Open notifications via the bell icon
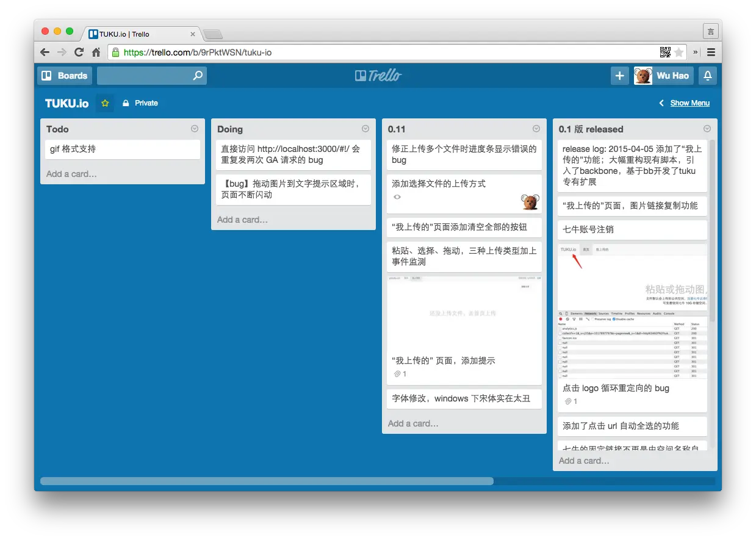Image resolution: width=756 pixels, height=540 pixels. pos(707,75)
